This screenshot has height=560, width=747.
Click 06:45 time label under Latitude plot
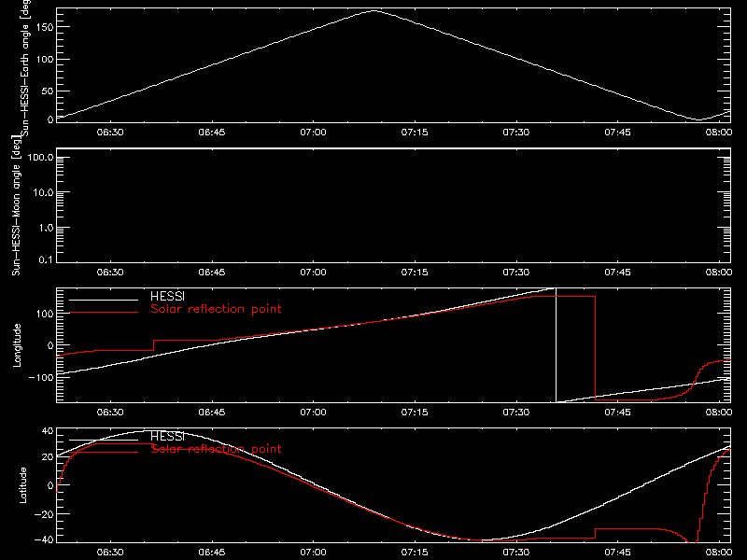(212, 553)
